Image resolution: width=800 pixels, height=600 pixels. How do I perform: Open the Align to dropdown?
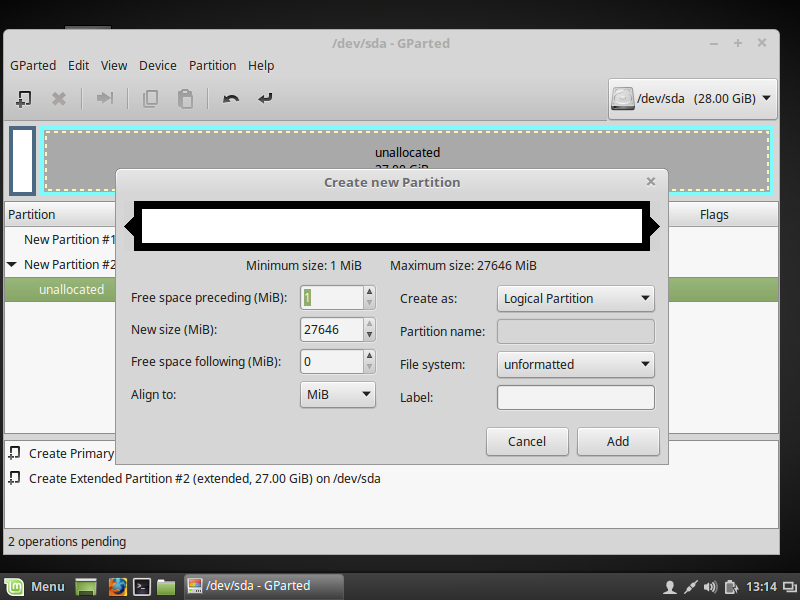338,394
